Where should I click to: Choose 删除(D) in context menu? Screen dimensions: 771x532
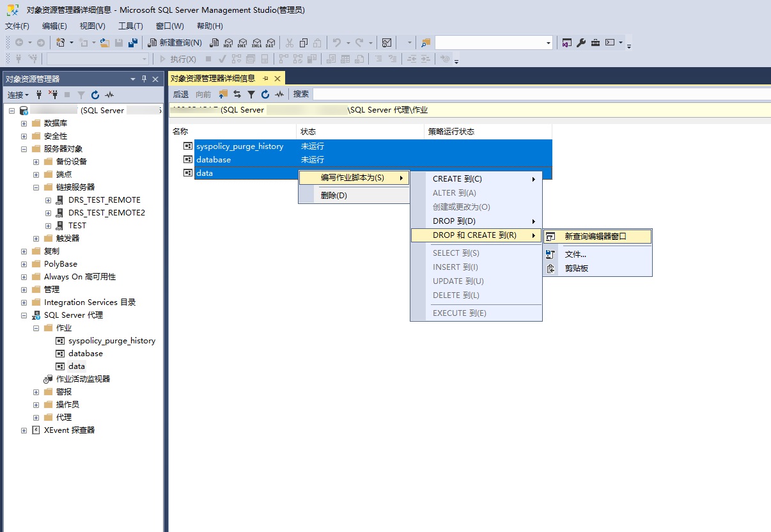354,196
